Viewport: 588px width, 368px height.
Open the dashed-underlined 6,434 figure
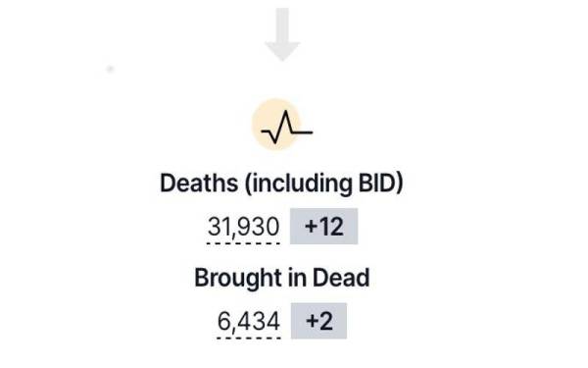249,322
